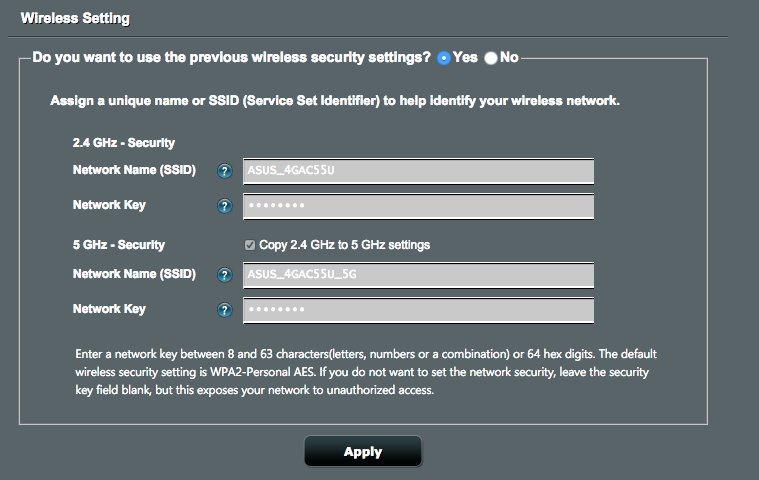Click the 5 GHz - Security section label
Viewport: 759px width, 480px height.
[119, 245]
